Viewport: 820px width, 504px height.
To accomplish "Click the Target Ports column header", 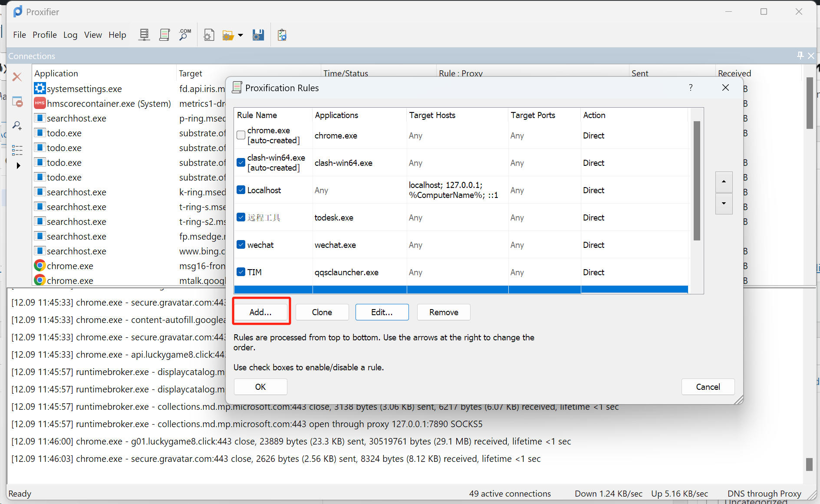I will [x=544, y=115].
